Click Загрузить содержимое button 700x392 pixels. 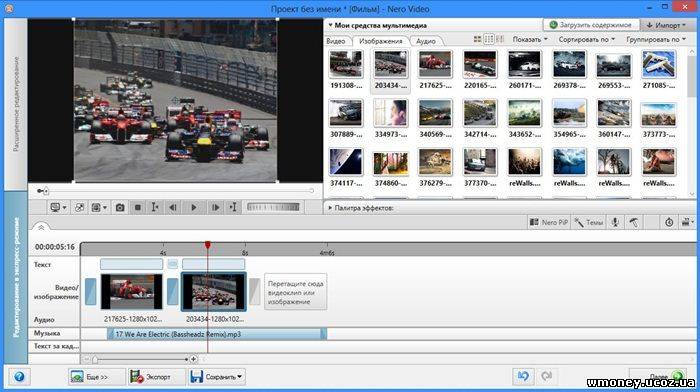click(x=591, y=25)
